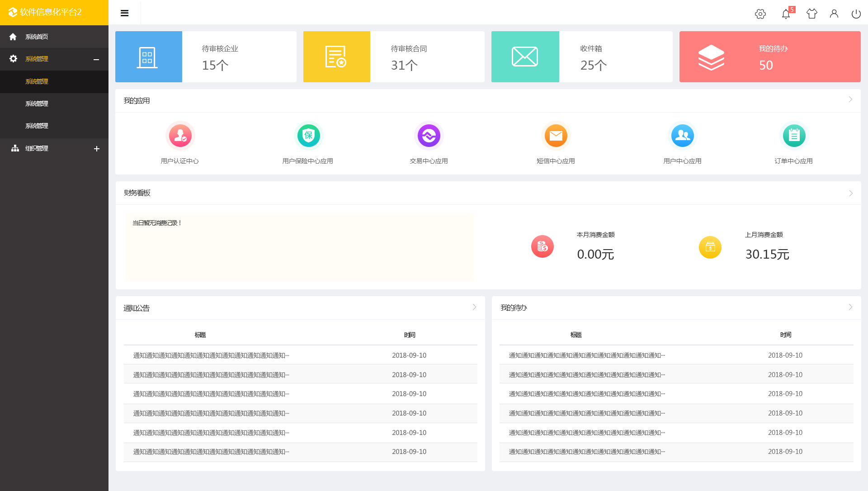The image size is (868, 491).
Task: Open the notification bell with badge 5
Action: [786, 14]
